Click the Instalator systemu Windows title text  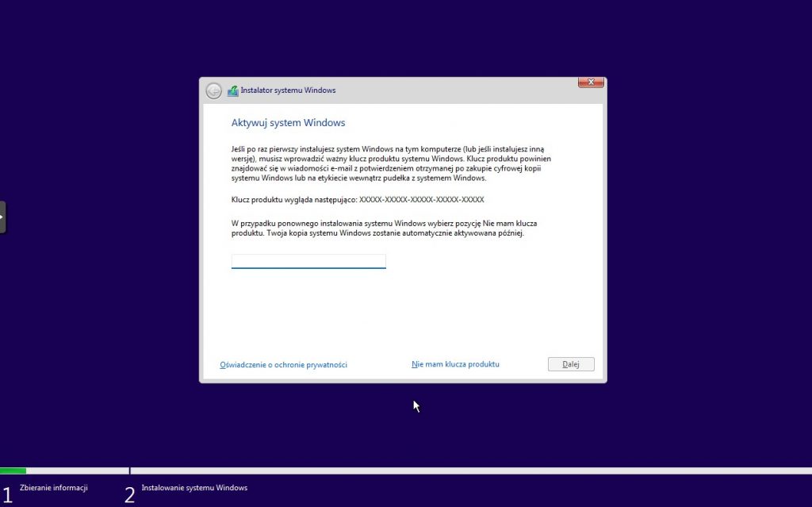pos(288,90)
